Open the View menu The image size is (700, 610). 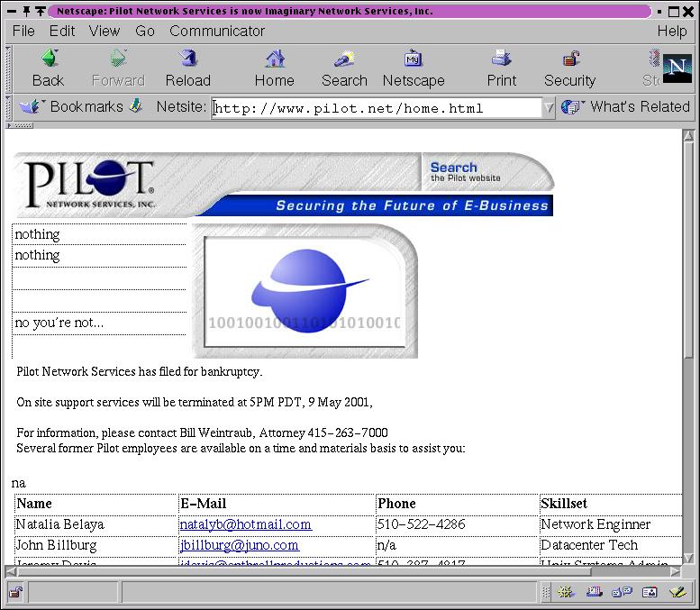click(x=104, y=31)
